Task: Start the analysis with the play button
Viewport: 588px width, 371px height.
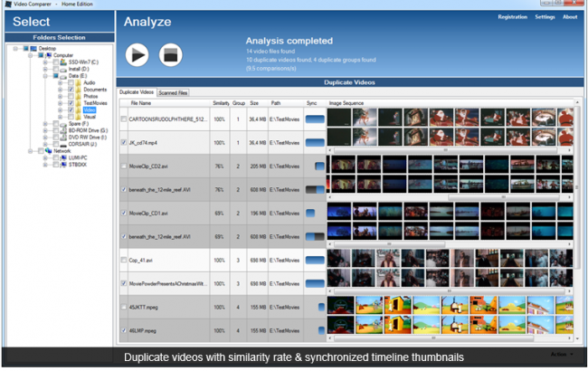Action: (x=137, y=55)
